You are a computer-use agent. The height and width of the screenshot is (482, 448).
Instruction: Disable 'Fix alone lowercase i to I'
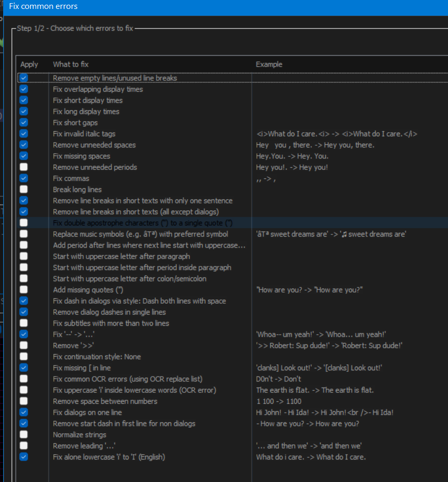point(23,456)
